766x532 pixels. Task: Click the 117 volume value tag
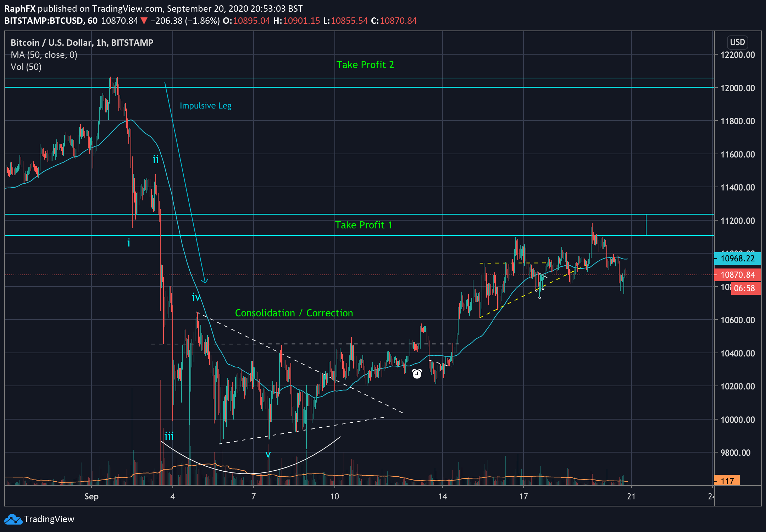727,481
